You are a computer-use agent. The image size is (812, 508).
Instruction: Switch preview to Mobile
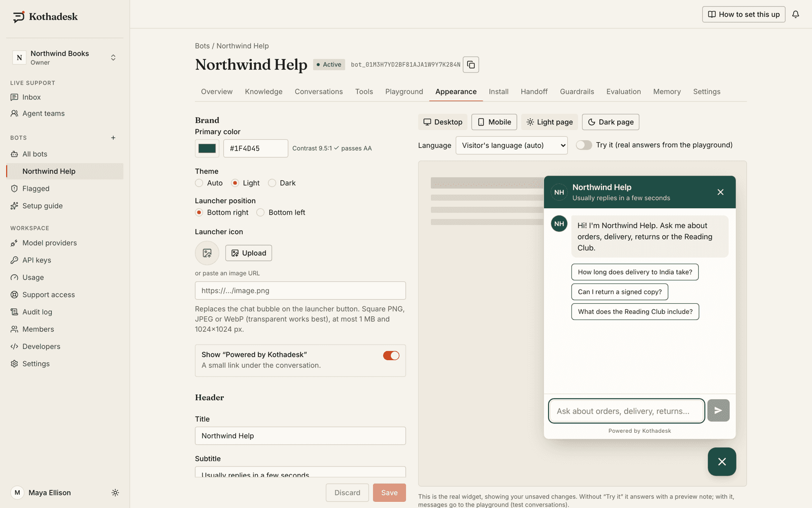click(x=494, y=122)
